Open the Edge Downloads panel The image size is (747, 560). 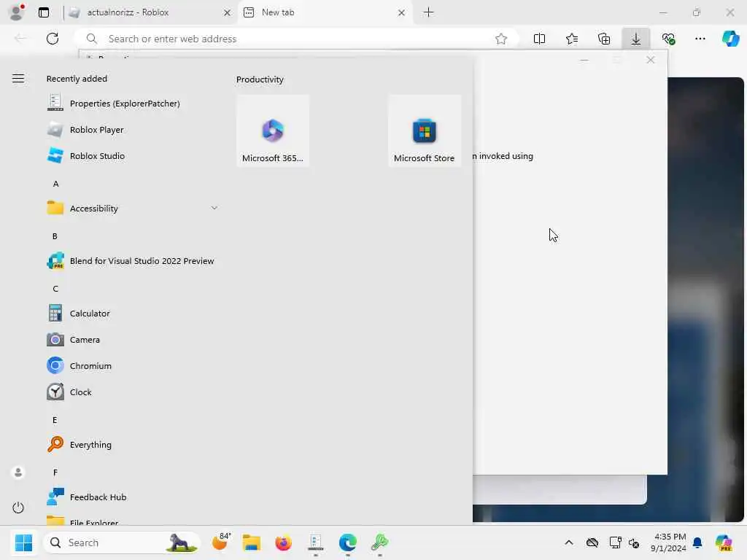[636, 39]
